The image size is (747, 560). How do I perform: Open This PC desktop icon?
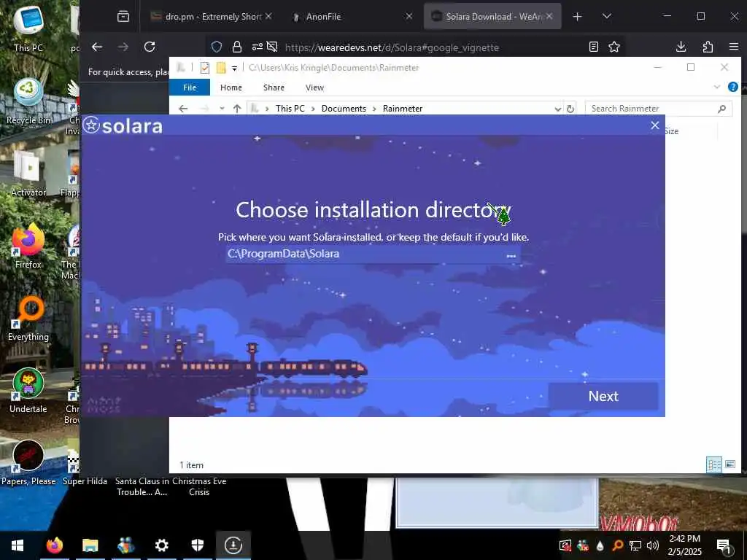[x=28, y=28]
